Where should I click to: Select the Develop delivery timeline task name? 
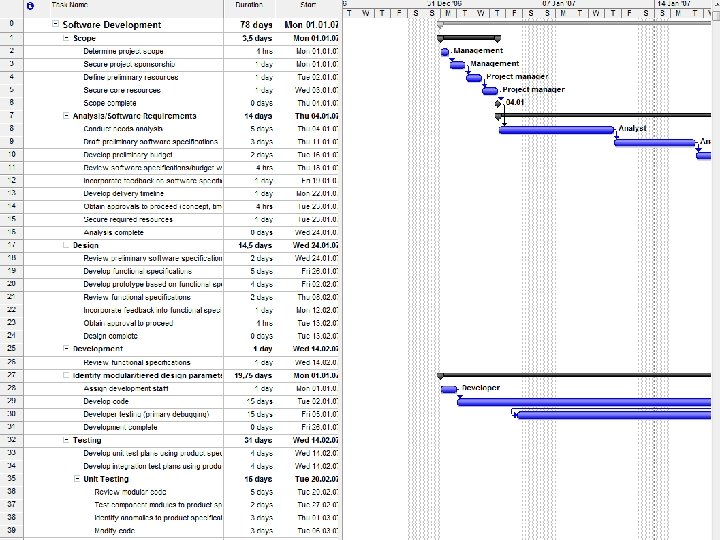click(124, 193)
